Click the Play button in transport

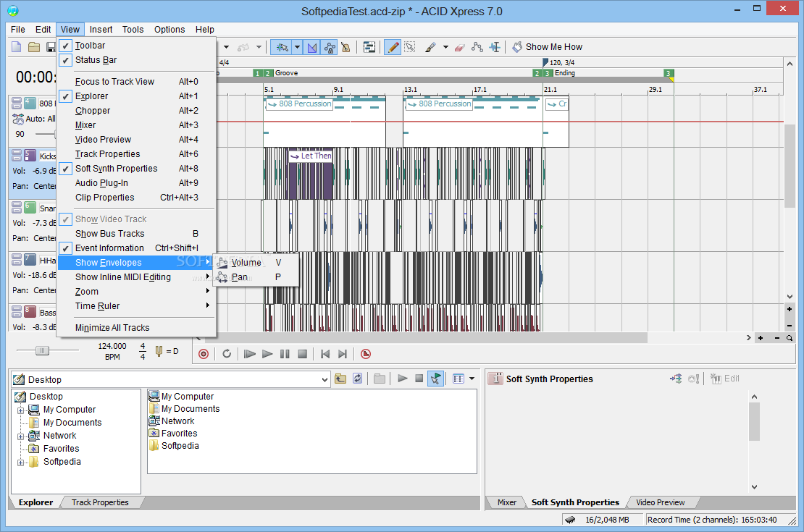coord(267,354)
